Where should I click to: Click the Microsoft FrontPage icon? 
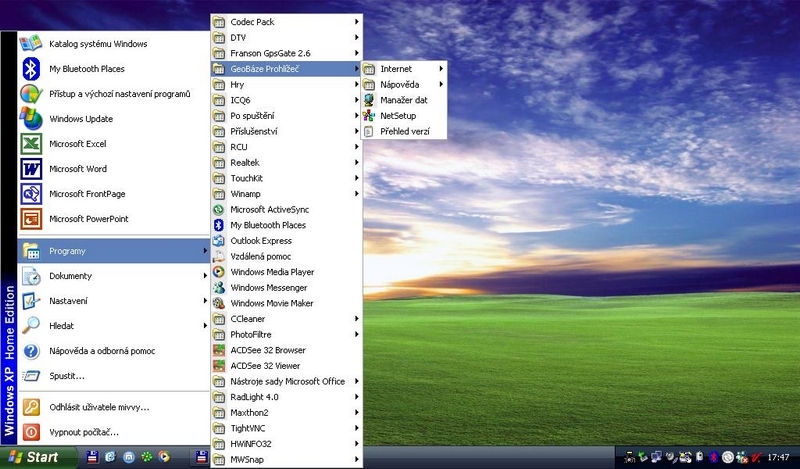[x=31, y=193]
